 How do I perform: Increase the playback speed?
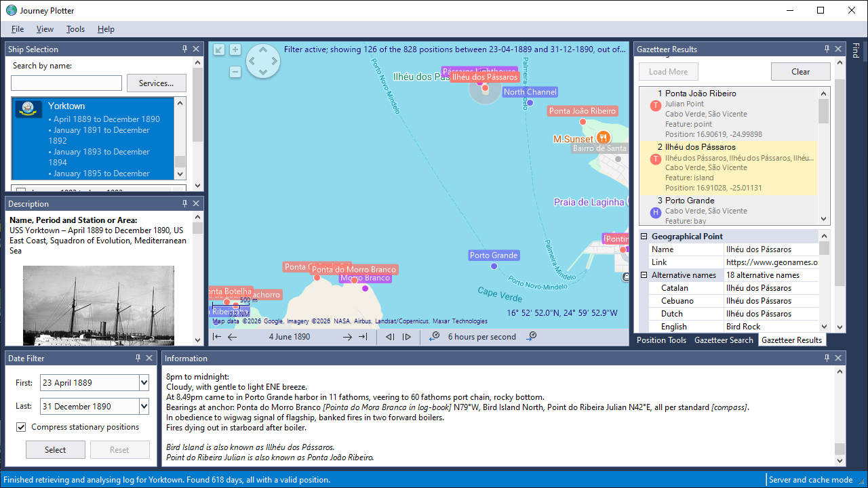coord(532,337)
